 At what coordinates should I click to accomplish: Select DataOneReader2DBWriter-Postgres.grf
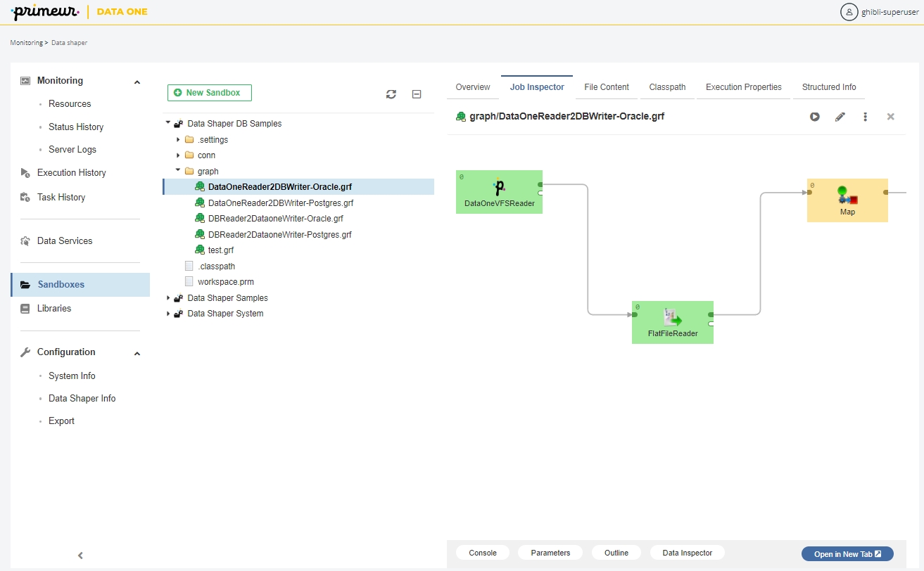click(281, 203)
